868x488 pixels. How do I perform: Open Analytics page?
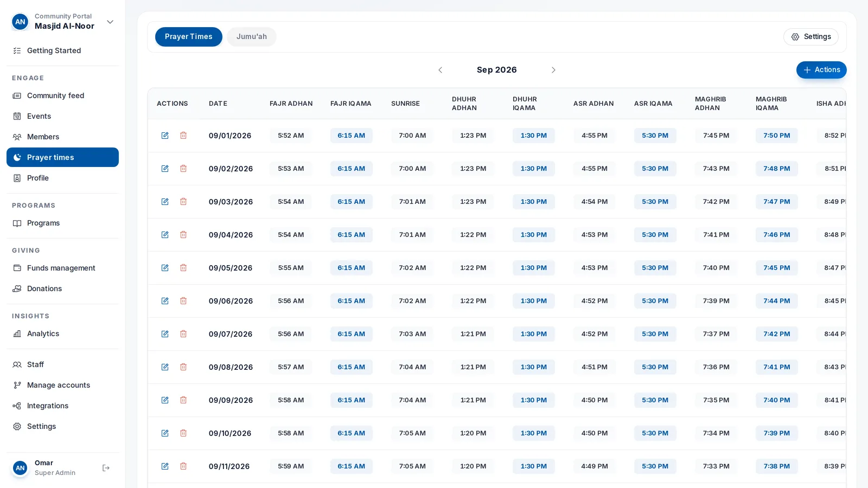pyautogui.click(x=62, y=333)
